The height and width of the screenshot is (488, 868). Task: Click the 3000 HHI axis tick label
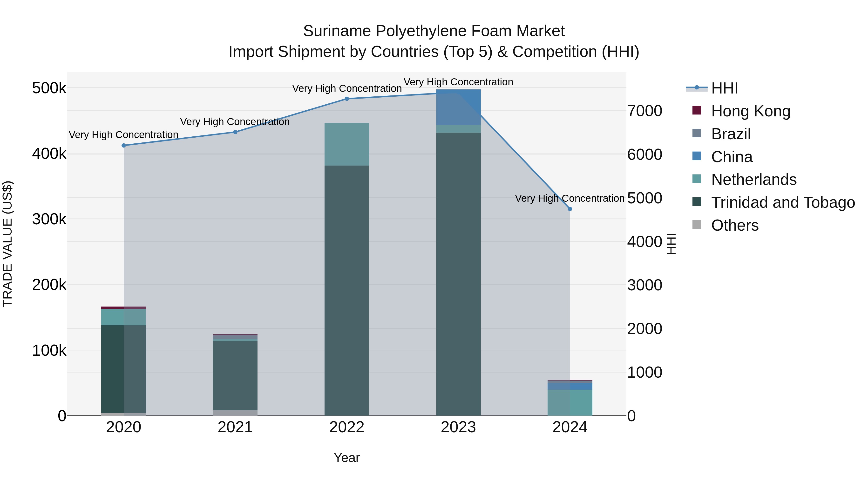coord(644,285)
